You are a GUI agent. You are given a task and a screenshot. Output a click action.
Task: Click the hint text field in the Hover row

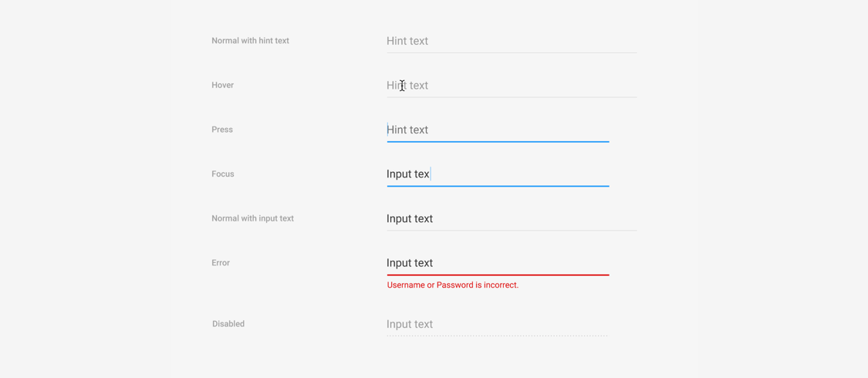point(511,86)
